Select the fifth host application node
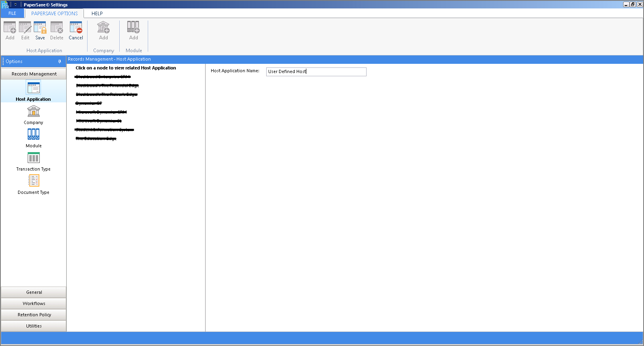 [101, 112]
